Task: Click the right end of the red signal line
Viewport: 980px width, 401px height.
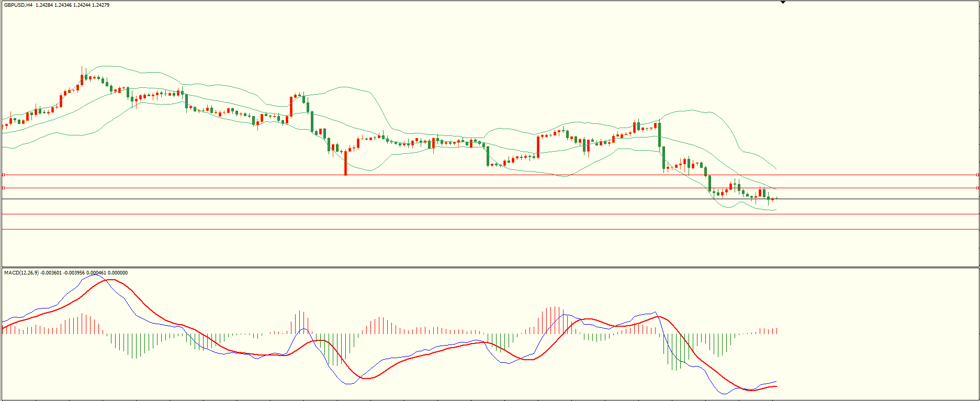Action: [776, 386]
